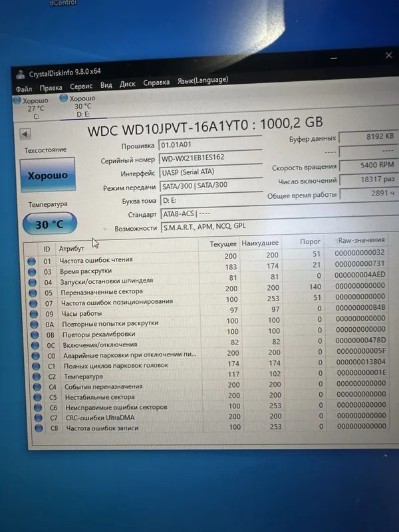
Task: Click status icon for Температура attribute row
Action: (37, 376)
